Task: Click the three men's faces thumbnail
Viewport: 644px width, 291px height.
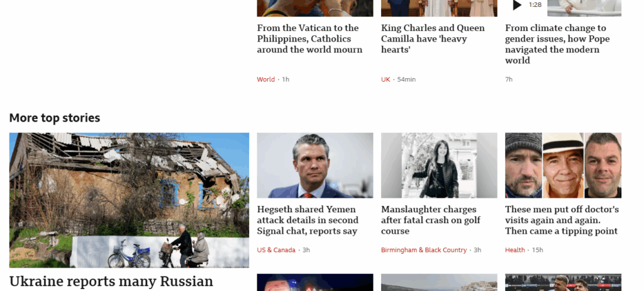Action: point(563,165)
